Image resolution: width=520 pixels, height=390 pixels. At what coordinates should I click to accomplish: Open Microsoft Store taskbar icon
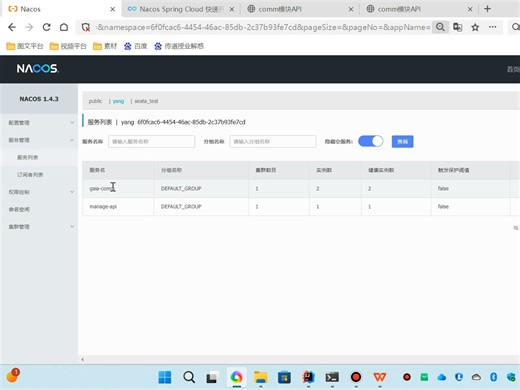coord(284,377)
